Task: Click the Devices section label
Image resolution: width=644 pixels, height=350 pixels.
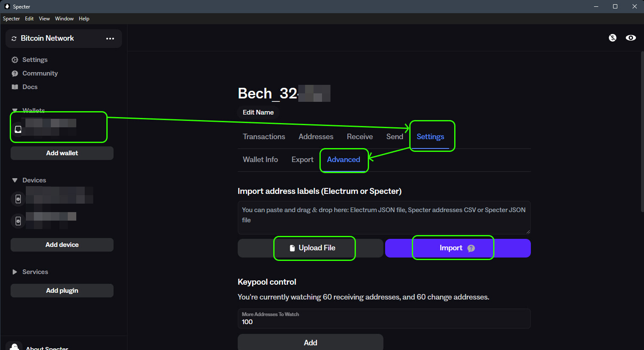Action: pos(34,180)
